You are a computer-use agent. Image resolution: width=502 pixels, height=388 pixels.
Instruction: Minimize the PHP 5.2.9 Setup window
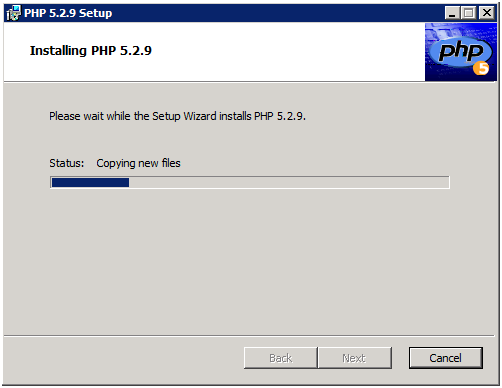click(x=452, y=13)
